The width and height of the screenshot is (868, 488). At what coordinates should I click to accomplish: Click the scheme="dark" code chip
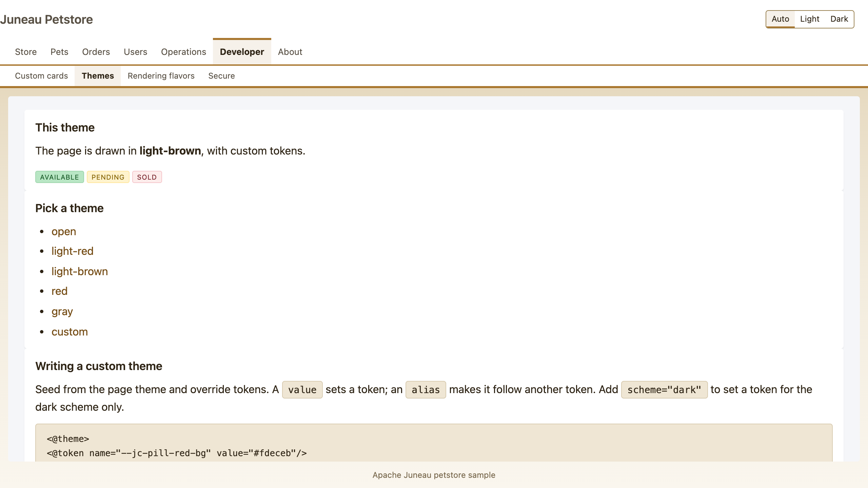point(665,390)
